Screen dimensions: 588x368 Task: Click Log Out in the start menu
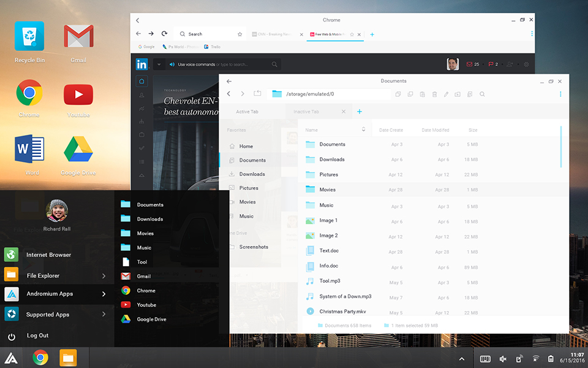point(37,335)
